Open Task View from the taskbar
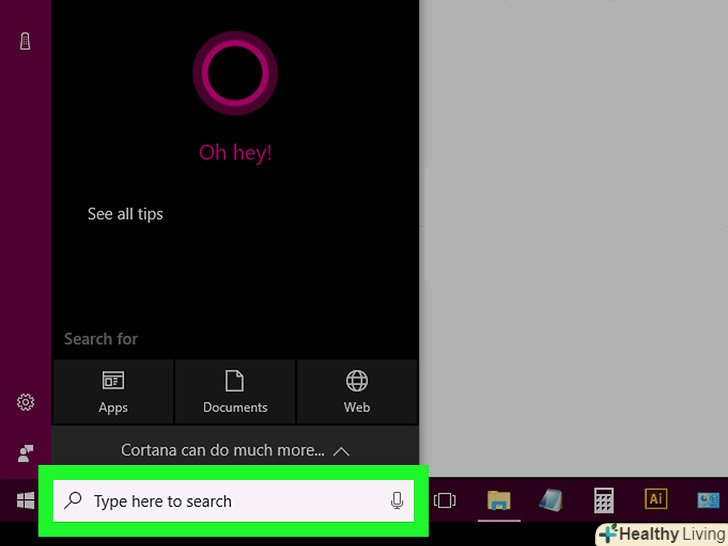728x546 pixels. tap(444, 500)
